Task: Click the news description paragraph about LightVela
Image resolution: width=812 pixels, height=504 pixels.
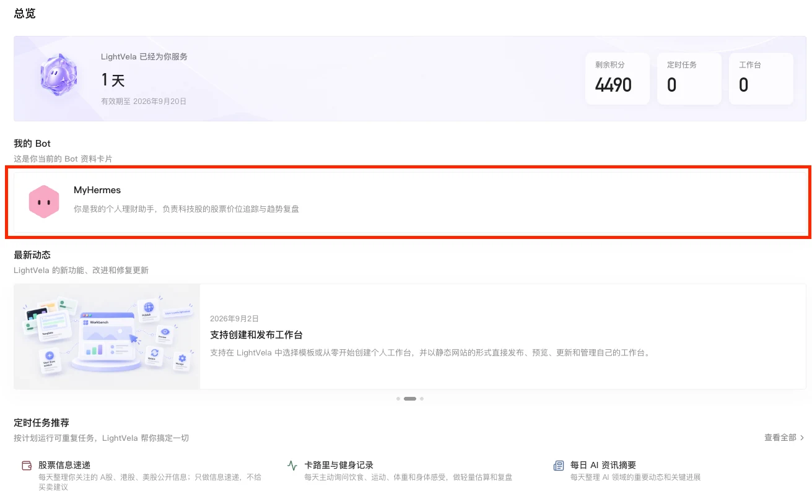Action: coord(430,353)
